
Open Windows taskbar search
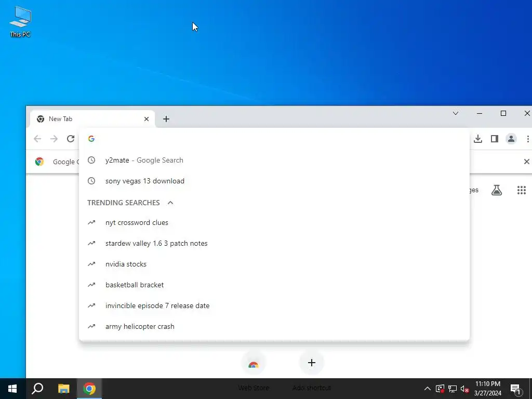click(x=37, y=389)
